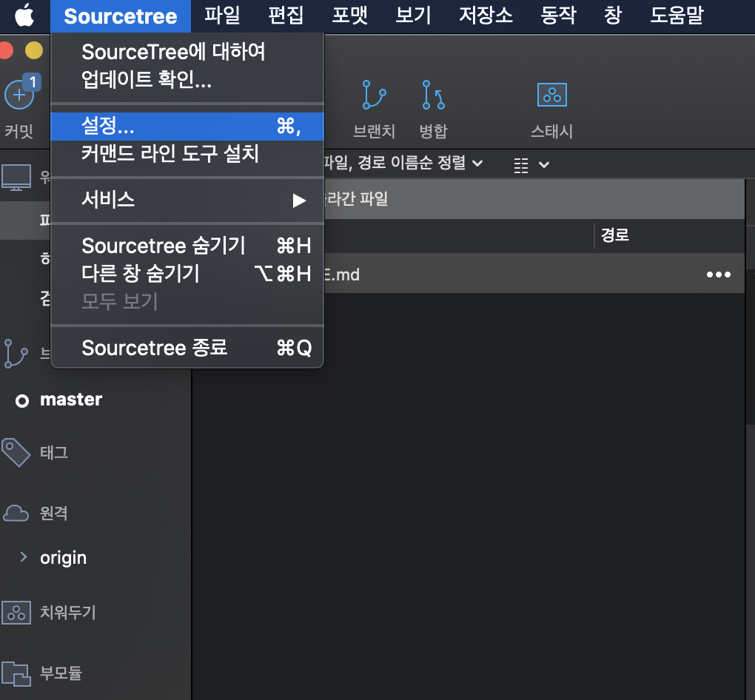The height and width of the screenshot is (700, 755).
Task: Select 설정... menu item
Action: point(187,126)
